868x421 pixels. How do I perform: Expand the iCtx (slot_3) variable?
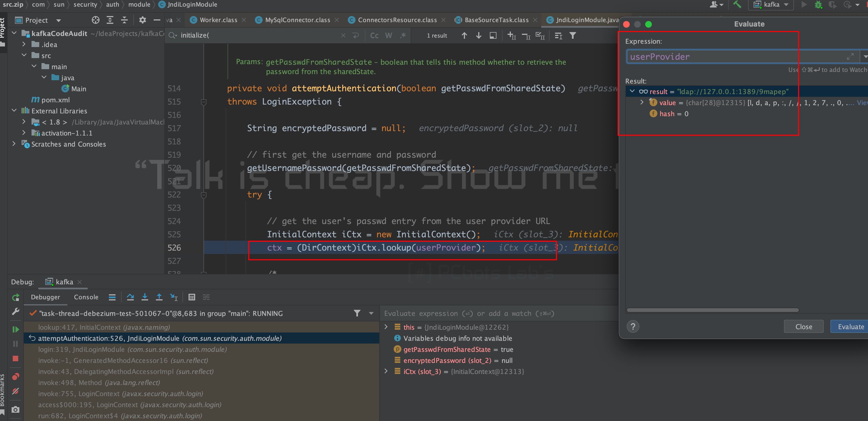pyautogui.click(x=386, y=371)
